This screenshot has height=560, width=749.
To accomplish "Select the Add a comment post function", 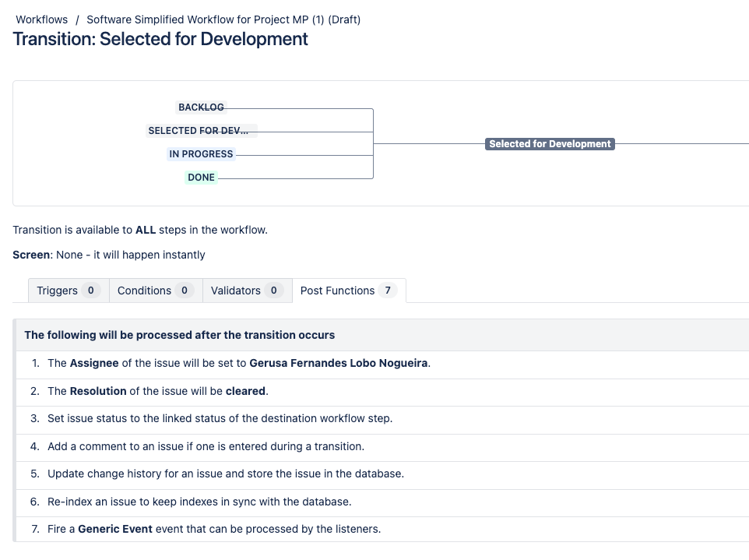I will pyautogui.click(x=382, y=446).
